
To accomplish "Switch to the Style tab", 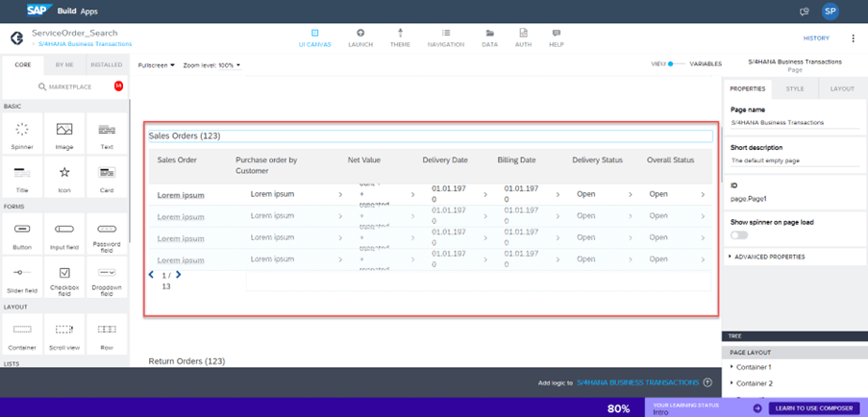I will click(795, 88).
